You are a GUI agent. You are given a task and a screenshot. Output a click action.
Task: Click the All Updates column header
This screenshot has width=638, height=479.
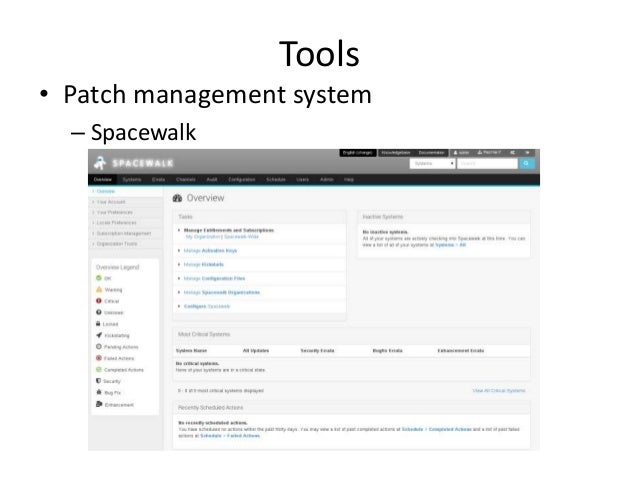click(x=256, y=350)
